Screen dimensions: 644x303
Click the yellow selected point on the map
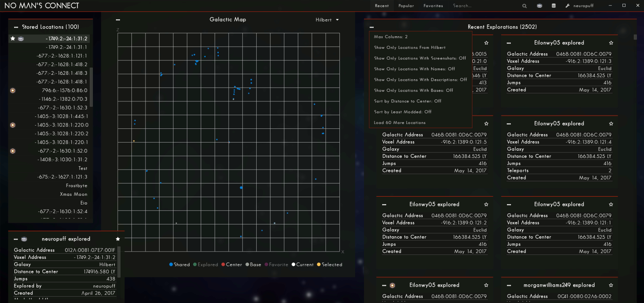(134, 141)
